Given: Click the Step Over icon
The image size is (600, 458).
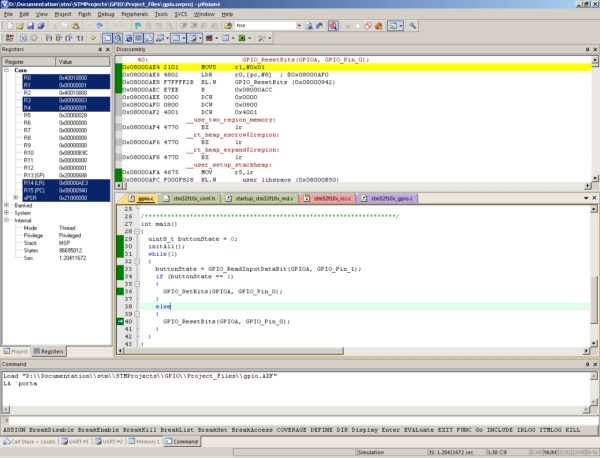Looking at the screenshot, I should pyautogui.click(x=59, y=38).
